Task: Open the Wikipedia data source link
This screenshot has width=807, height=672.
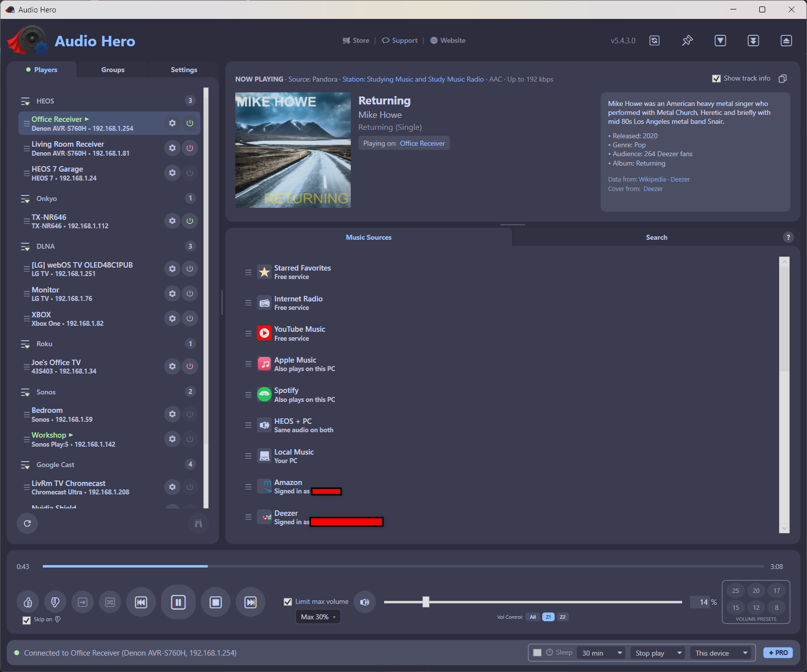Action: (652, 179)
